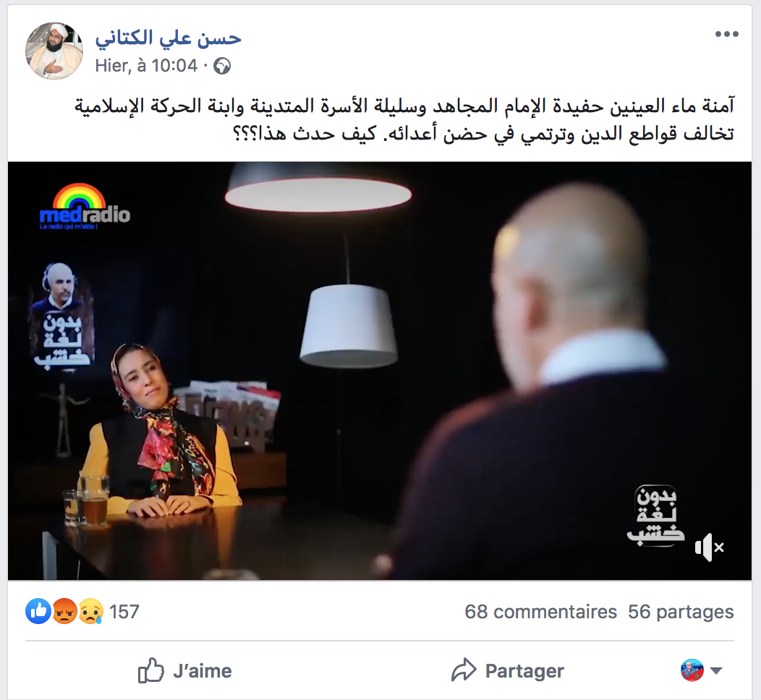Click the angry reaction icon
761x700 pixels.
tap(64, 611)
